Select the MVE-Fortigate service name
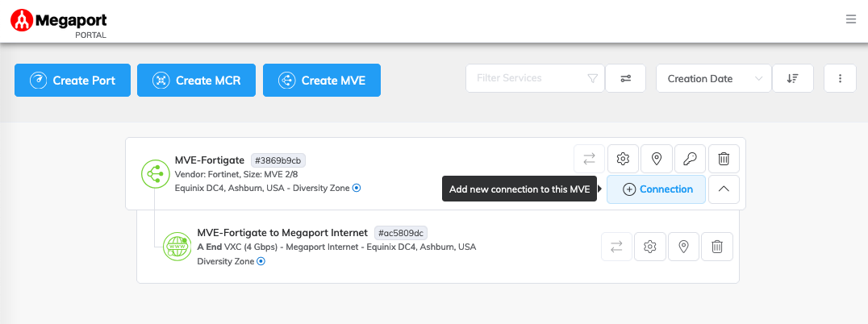 pos(209,160)
